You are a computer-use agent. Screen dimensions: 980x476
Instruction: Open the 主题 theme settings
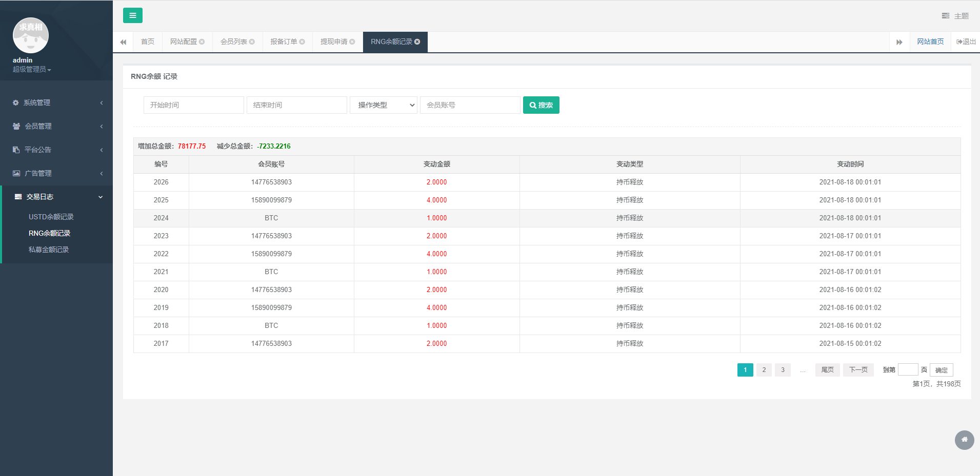[955, 16]
